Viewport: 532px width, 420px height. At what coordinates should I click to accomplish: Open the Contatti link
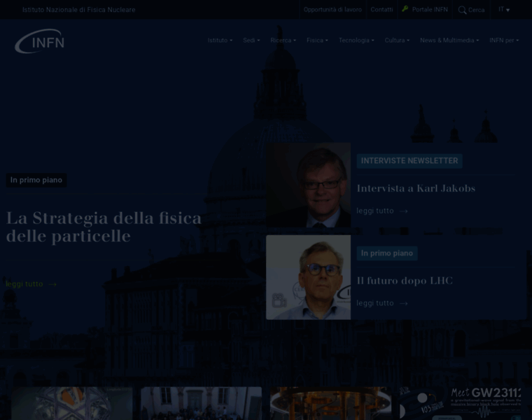[x=381, y=10]
